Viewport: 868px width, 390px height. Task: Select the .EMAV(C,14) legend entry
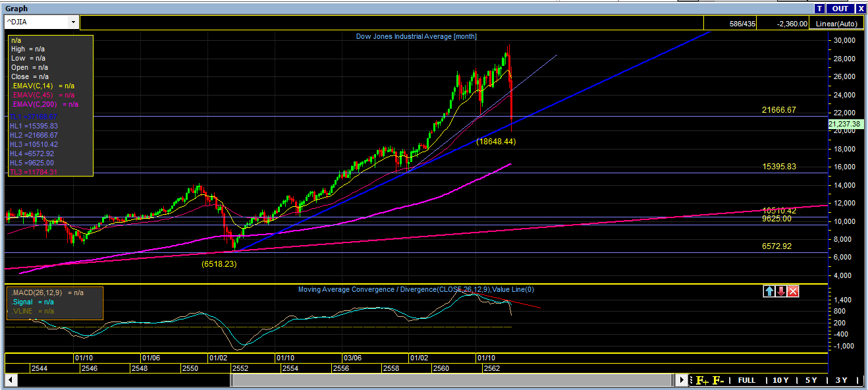pos(43,86)
